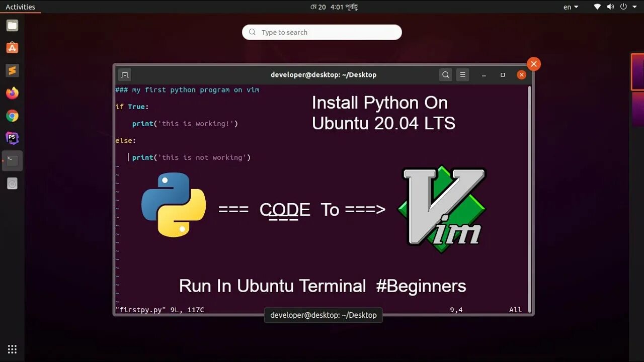Viewport: 644px width, 362px height.
Task: Close the window preview with the large orange X
Action: (x=534, y=64)
